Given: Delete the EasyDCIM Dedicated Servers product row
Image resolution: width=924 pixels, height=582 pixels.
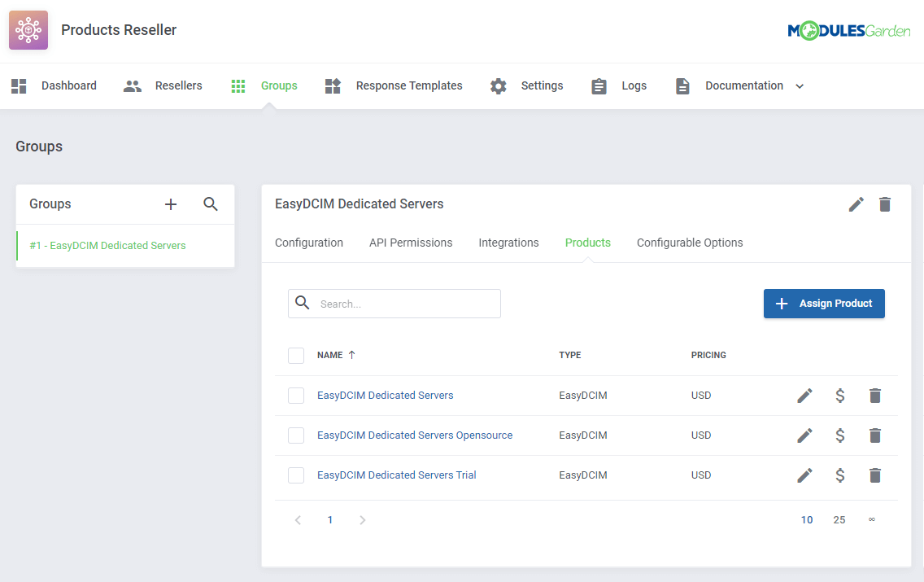Looking at the screenshot, I should pos(875,396).
